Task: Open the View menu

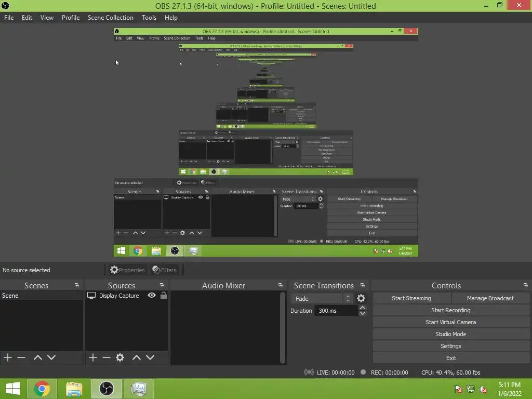Action: (x=47, y=18)
